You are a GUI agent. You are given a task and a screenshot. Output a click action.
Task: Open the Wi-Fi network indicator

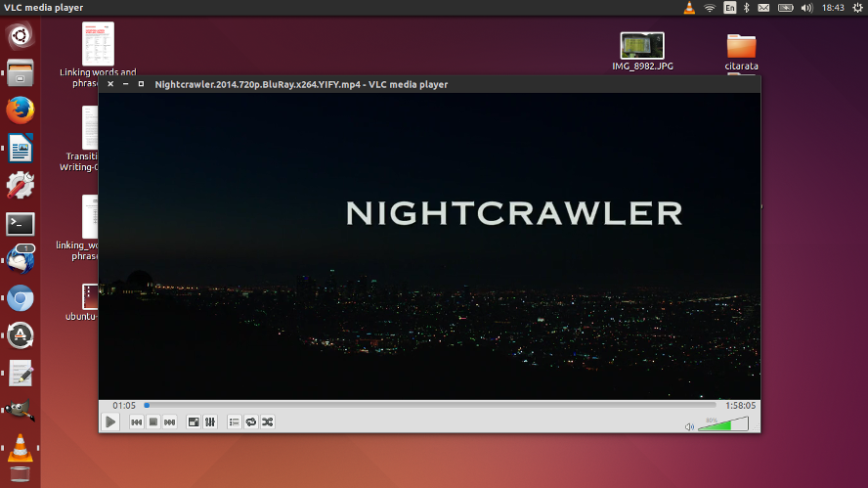[x=710, y=8]
